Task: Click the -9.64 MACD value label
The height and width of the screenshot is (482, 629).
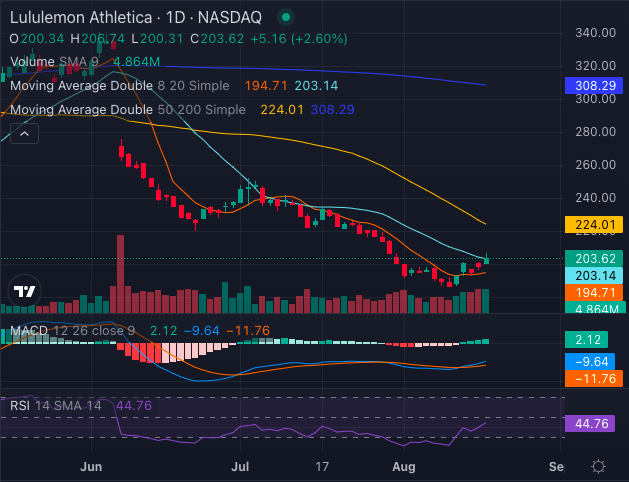Action: (594, 361)
